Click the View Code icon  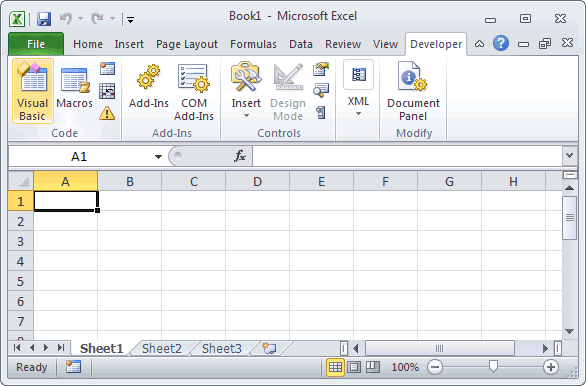coord(321,90)
